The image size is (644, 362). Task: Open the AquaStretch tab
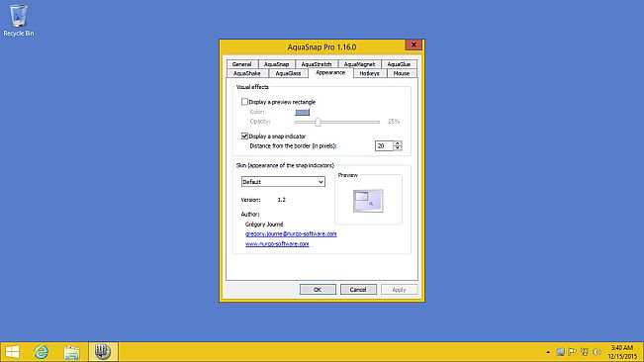(317, 64)
